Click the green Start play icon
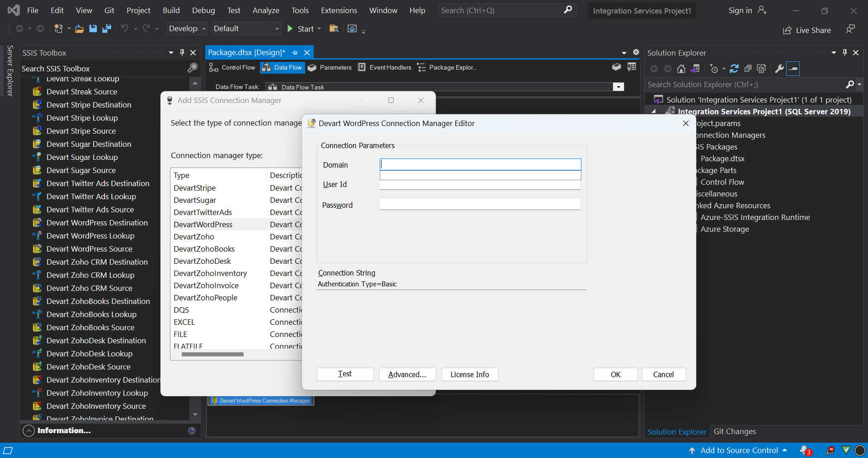868x458 pixels. pyautogui.click(x=290, y=28)
